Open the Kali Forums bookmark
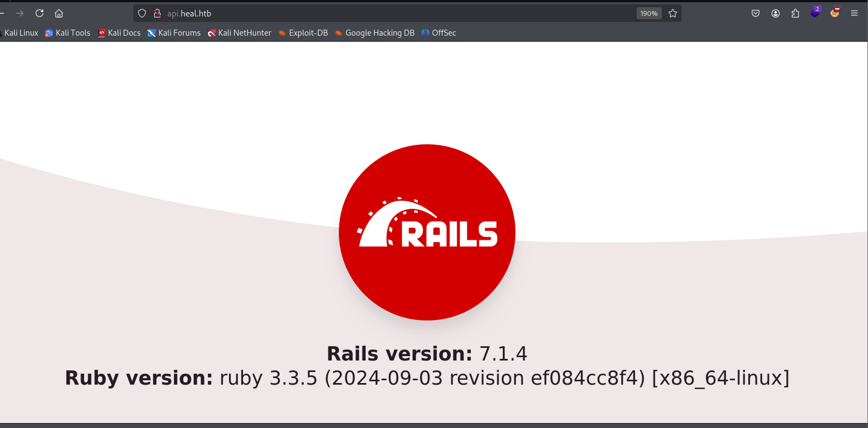 click(x=174, y=33)
